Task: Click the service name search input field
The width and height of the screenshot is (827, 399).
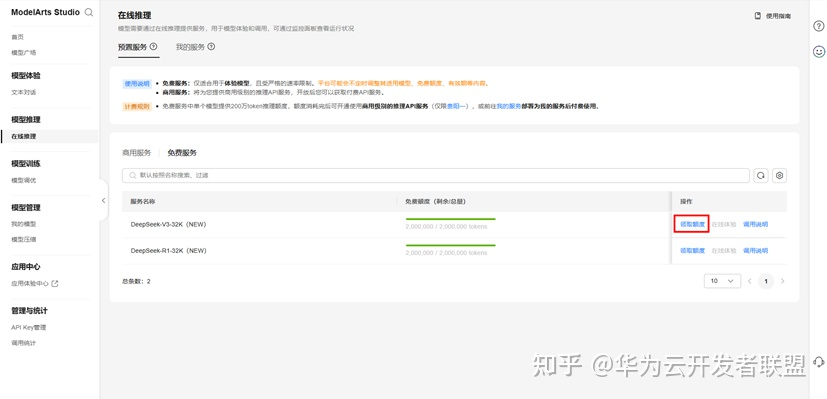Action: [436, 176]
